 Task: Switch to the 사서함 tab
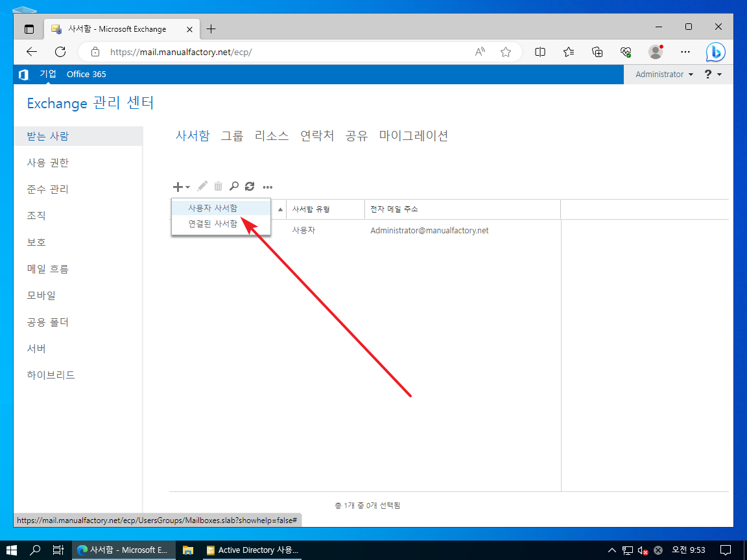[x=193, y=135]
